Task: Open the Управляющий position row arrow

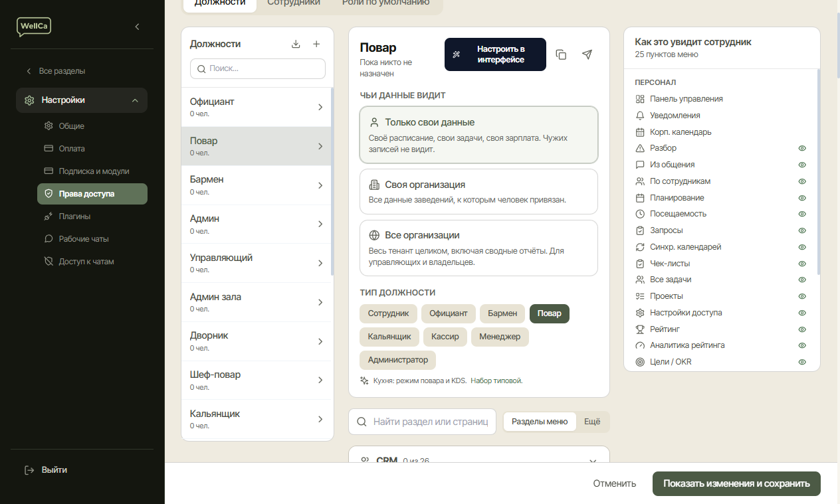Action: click(x=320, y=263)
